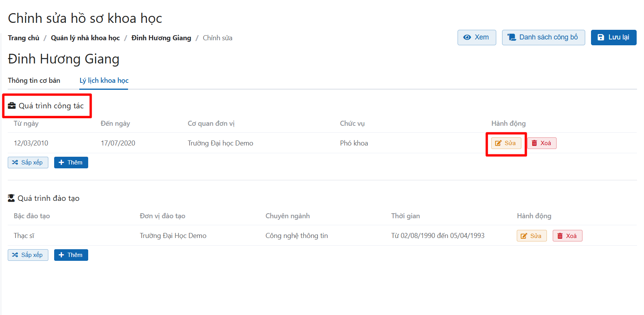Click the plus icon under Quá trình đào tạo
Image resolution: width=644 pixels, height=315 pixels.
(x=61, y=255)
